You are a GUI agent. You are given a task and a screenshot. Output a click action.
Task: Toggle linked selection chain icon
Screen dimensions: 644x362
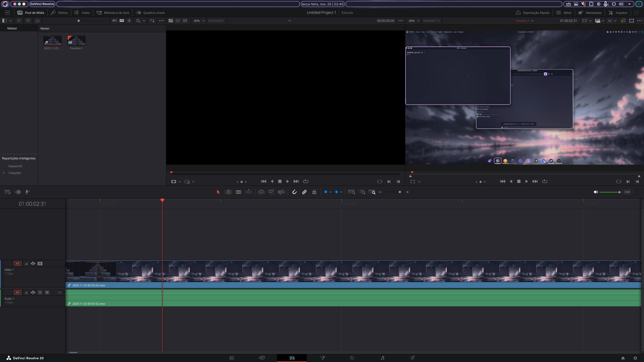pyautogui.click(x=304, y=192)
